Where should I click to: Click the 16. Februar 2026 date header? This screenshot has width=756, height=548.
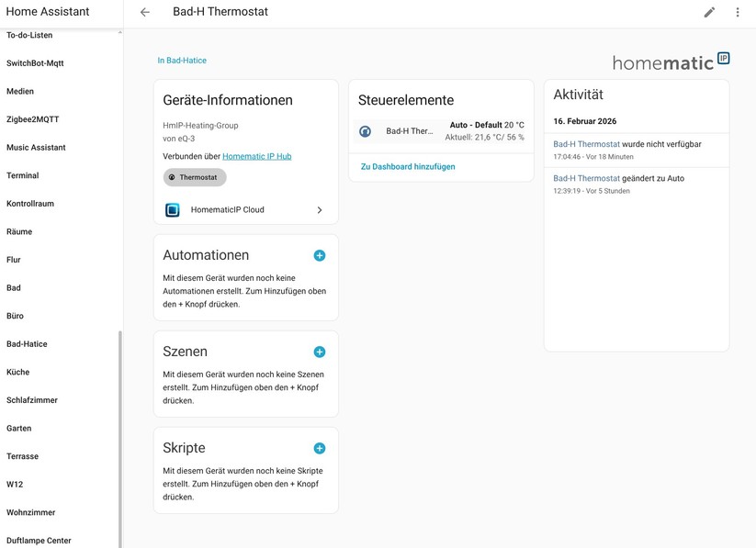coord(585,121)
